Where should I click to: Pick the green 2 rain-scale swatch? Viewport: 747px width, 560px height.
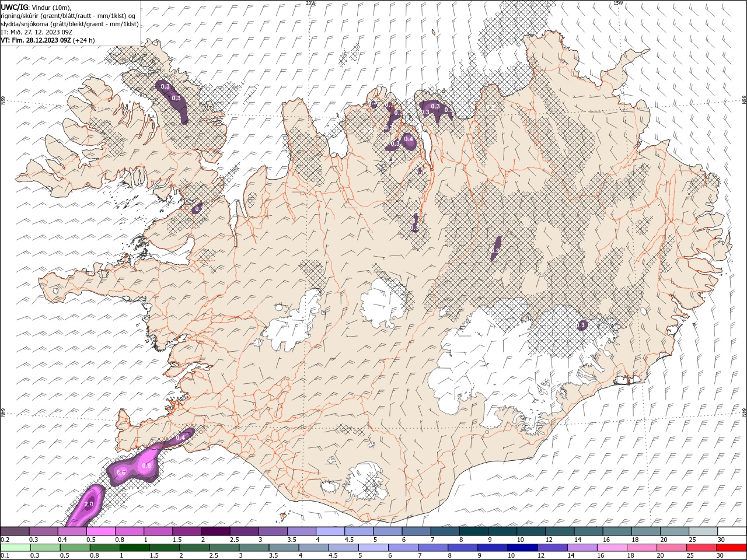point(194,548)
